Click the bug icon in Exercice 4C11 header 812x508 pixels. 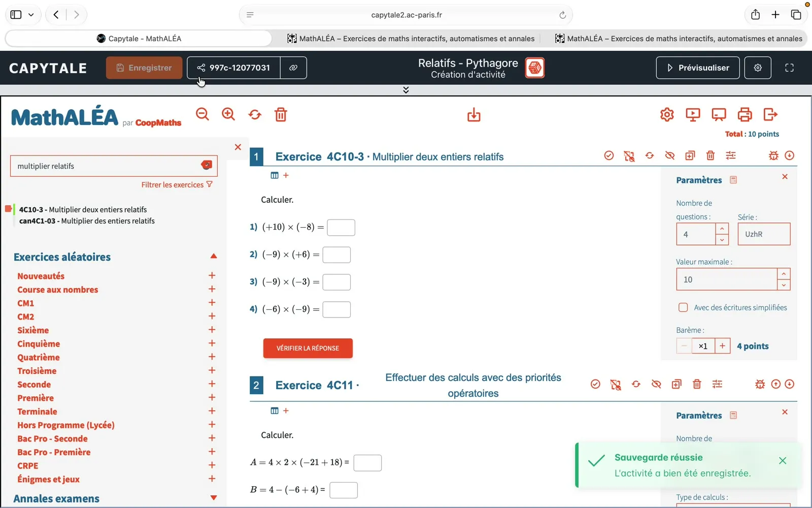[760, 384]
